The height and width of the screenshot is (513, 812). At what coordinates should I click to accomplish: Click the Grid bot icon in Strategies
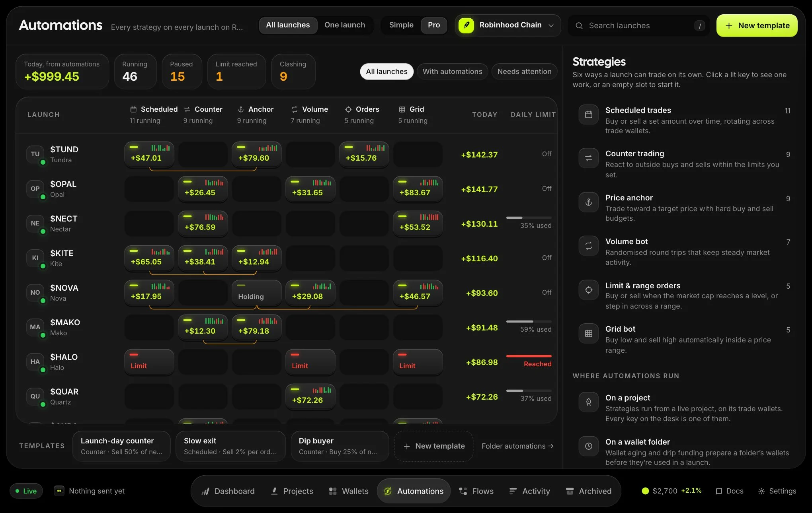[588, 334]
